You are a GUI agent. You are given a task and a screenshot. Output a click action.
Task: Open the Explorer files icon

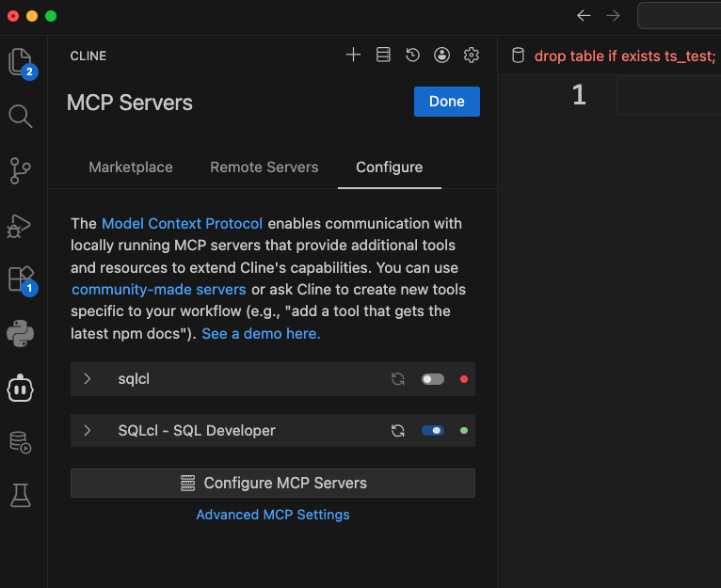pyautogui.click(x=21, y=62)
